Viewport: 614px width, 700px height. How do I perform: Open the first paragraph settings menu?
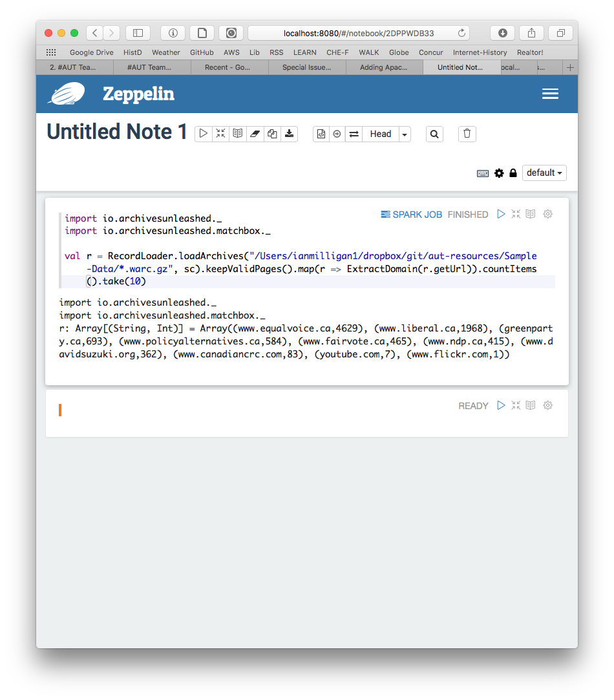547,214
